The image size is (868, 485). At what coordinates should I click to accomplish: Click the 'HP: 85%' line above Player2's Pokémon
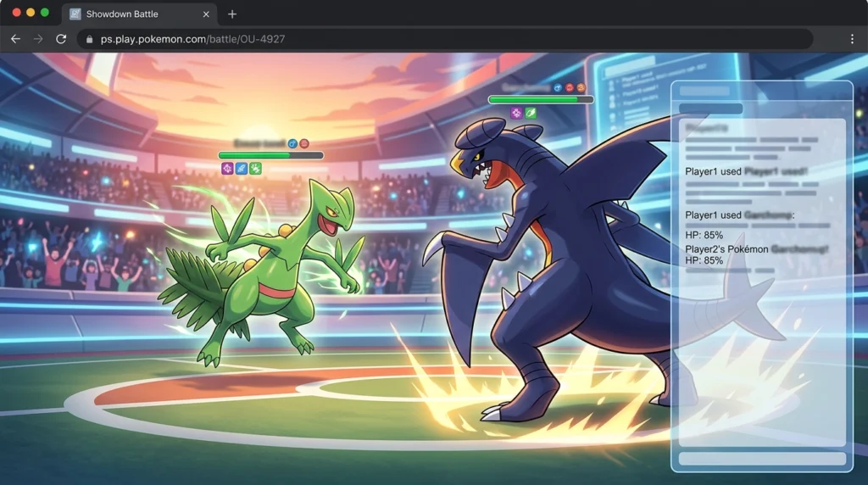(x=704, y=235)
